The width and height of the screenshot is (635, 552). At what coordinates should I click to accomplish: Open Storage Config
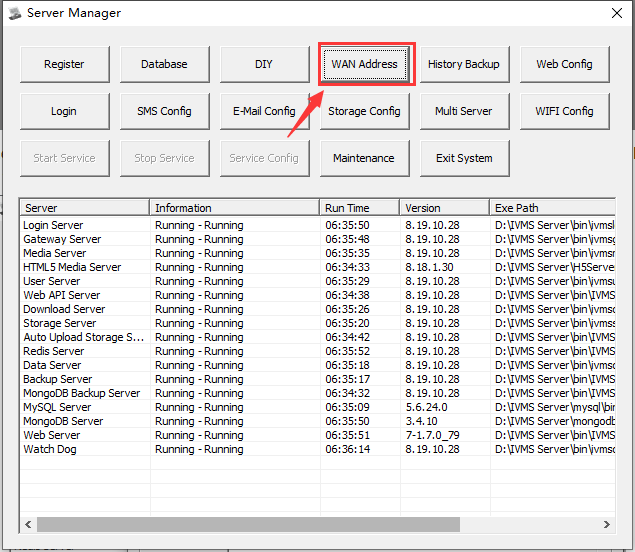pyautogui.click(x=365, y=111)
